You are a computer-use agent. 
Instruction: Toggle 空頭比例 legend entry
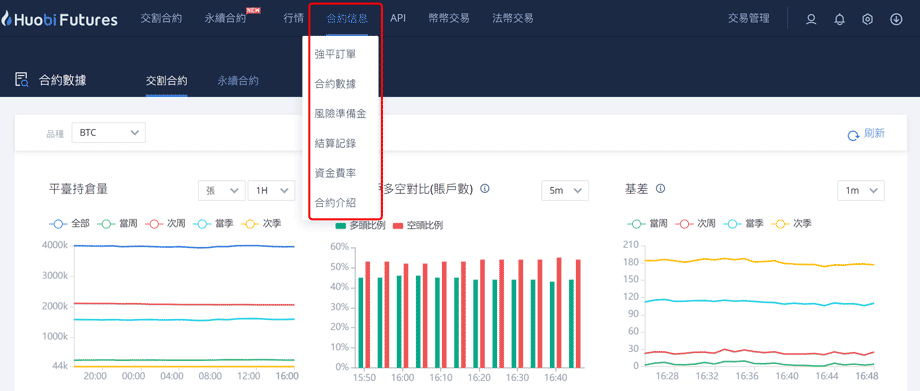tap(417, 225)
